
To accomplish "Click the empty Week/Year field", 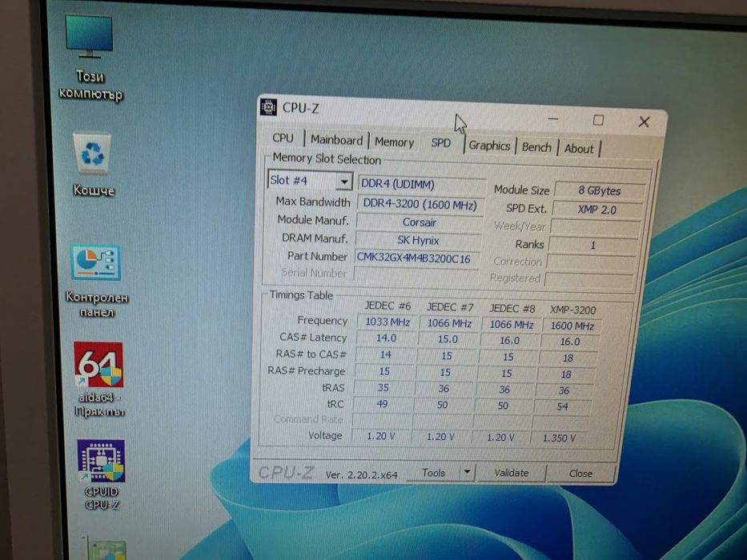I will [595, 228].
